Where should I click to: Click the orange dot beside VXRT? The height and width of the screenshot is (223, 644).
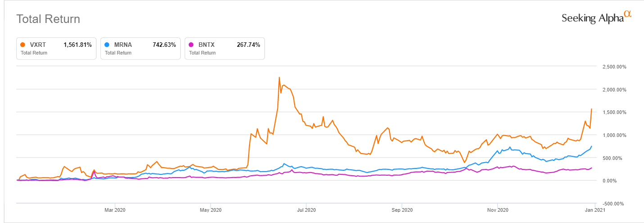tap(23, 45)
